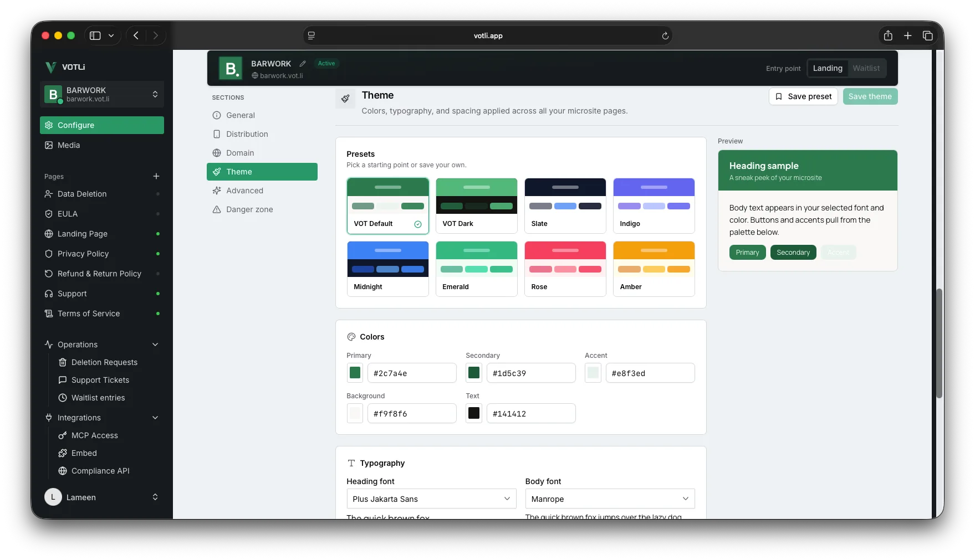Open the BARWORK workspace switcher
This screenshot has height=560, width=975.
click(102, 94)
